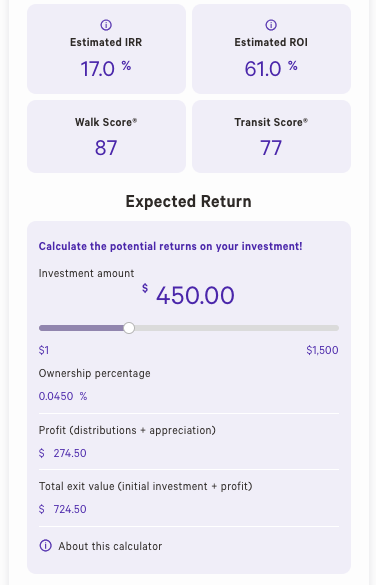Click the $ 724.50 total exit value
This screenshot has height=585, width=376.
(x=63, y=509)
